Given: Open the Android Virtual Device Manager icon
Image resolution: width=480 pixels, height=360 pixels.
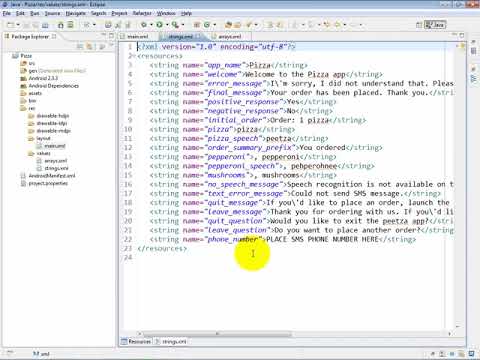Looking at the screenshot, I should click(x=70, y=25).
